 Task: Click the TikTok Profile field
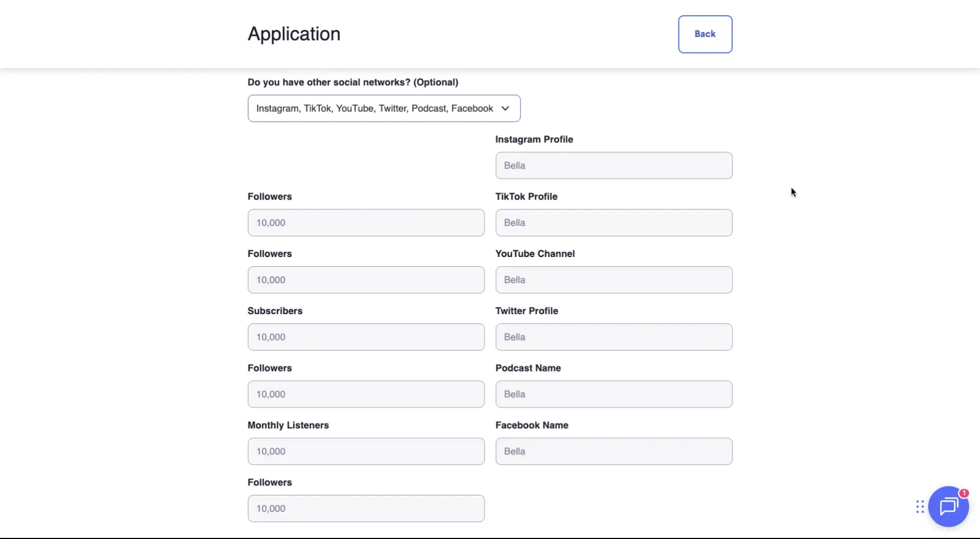click(613, 223)
